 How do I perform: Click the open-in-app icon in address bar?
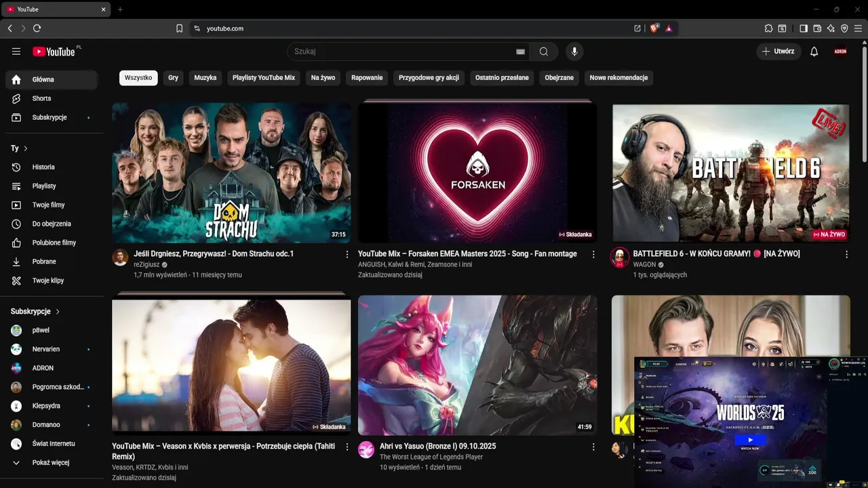point(637,28)
